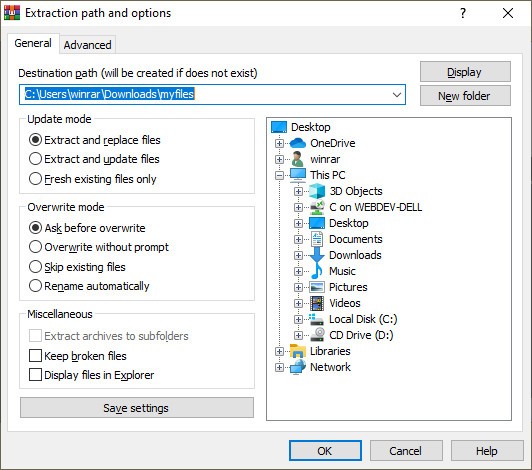Click the Libraries folder icon

(x=298, y=351)
